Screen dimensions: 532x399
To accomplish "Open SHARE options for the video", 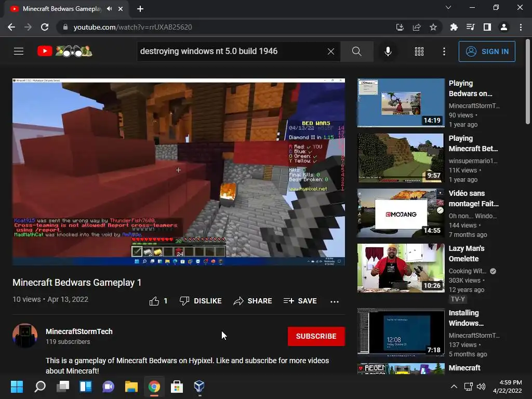I will [253, 301].
